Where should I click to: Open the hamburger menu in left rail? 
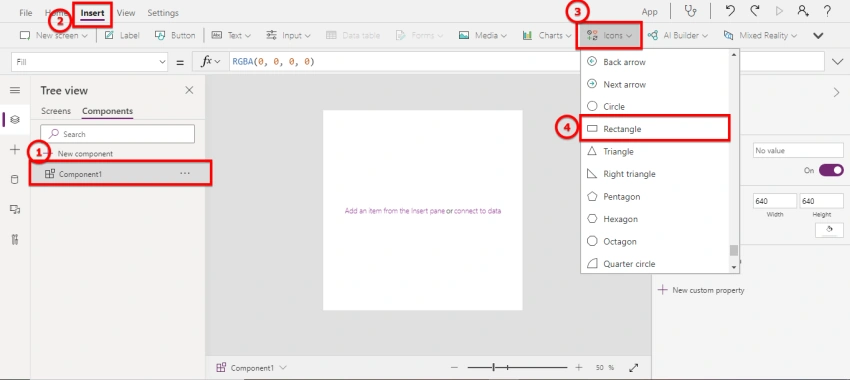pos(15,91)
